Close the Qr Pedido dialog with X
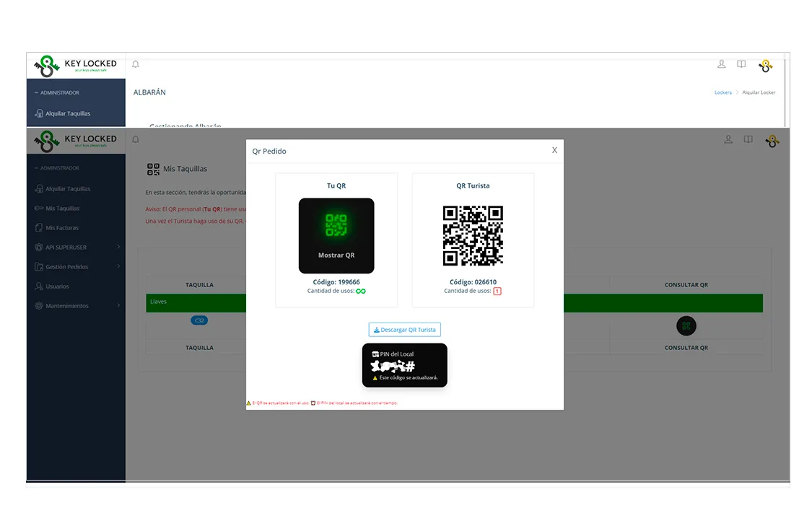Screen dimensions: 812x508 554,150
